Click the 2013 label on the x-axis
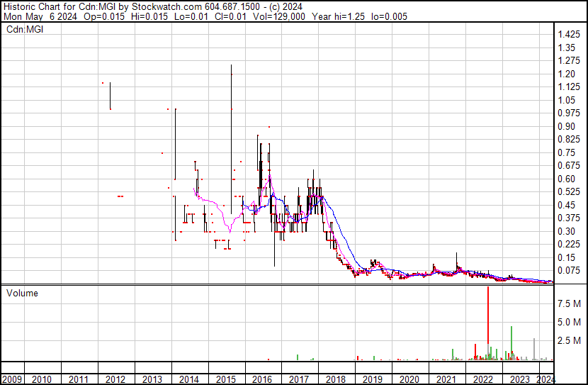The width and height of the screenshot is (588, 385). 152,379
